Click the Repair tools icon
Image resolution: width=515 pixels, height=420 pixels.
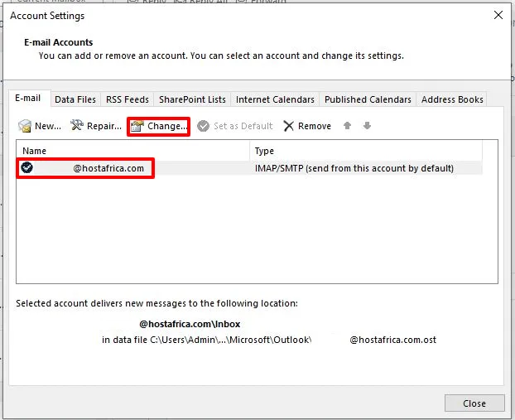77,125
